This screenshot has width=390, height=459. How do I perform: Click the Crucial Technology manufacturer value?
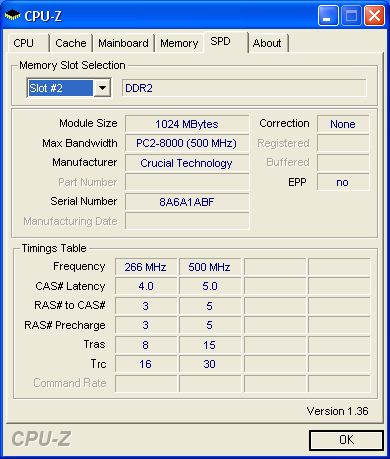(x=187, y=163)
